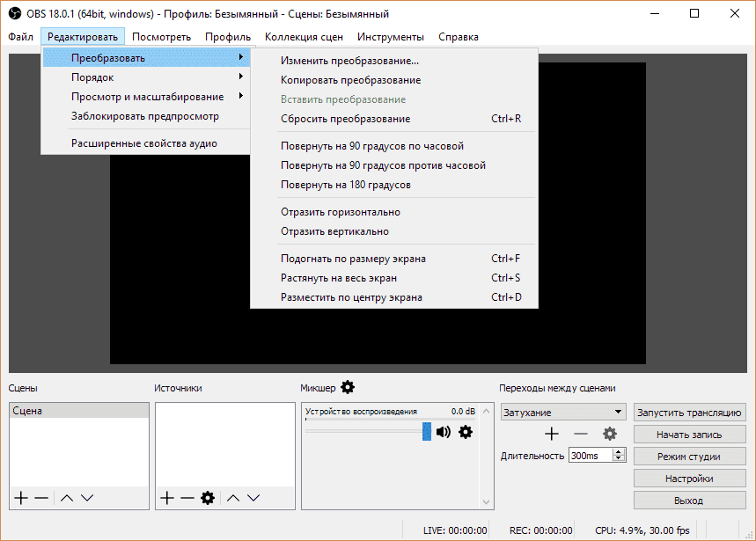
Task: Open transition properties gear icon
Action: tap(609, 434)
